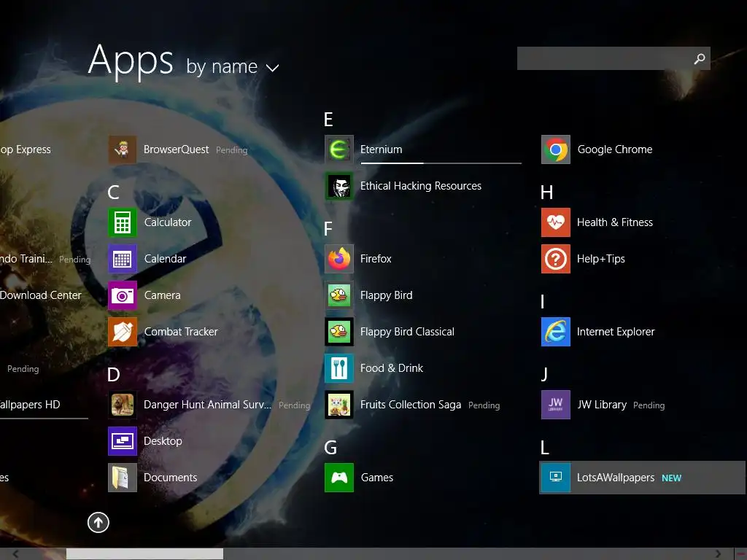Jump via the letter F header
This screenshot has width=747, height=560.
click(328, 229)
